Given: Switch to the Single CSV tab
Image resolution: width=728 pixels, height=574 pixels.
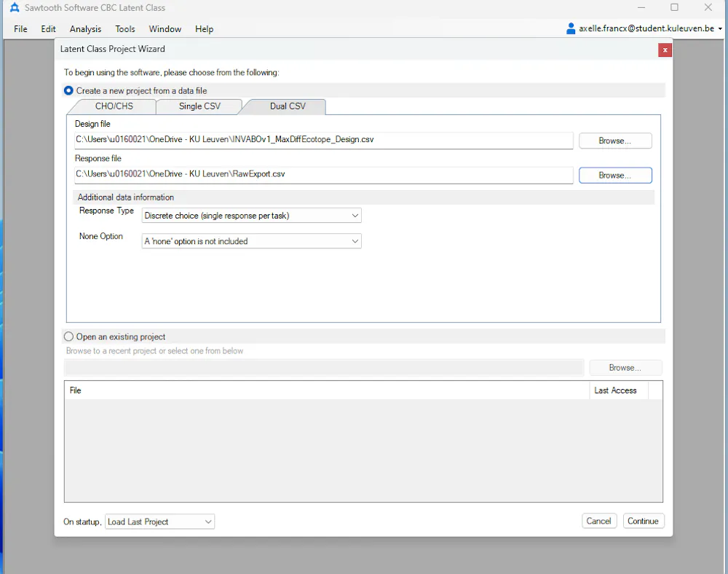Looking at the screenshot, I should pyautogui.click(x=199, y=106).
